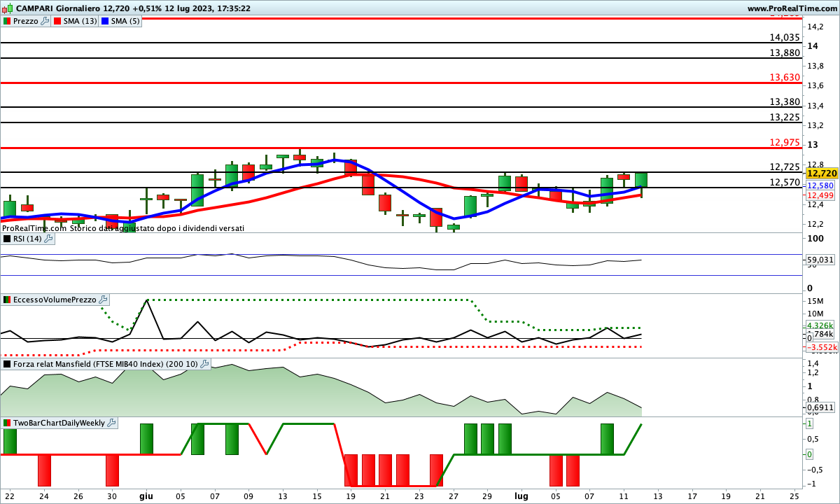Image resolution: width=840 pixels, height=504 pixels.
Task: Click the 13,880 level label
Action: click(784, 52)
